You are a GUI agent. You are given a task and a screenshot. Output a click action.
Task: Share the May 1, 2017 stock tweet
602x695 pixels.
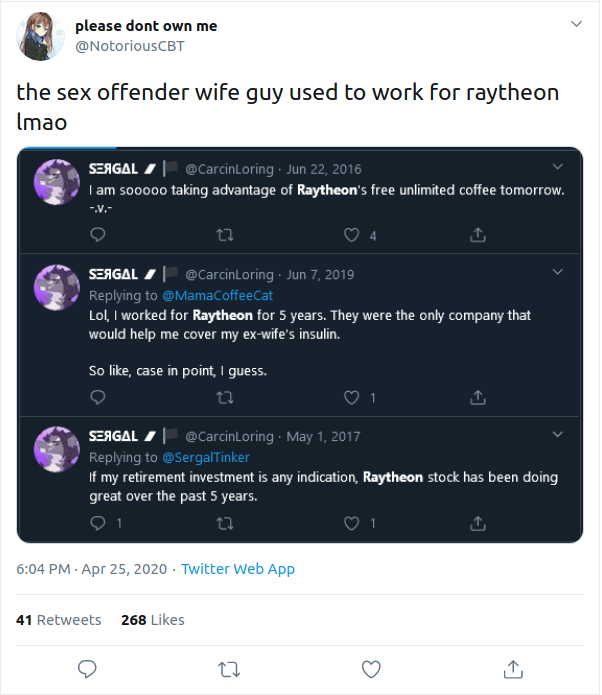tap(478, 523)
